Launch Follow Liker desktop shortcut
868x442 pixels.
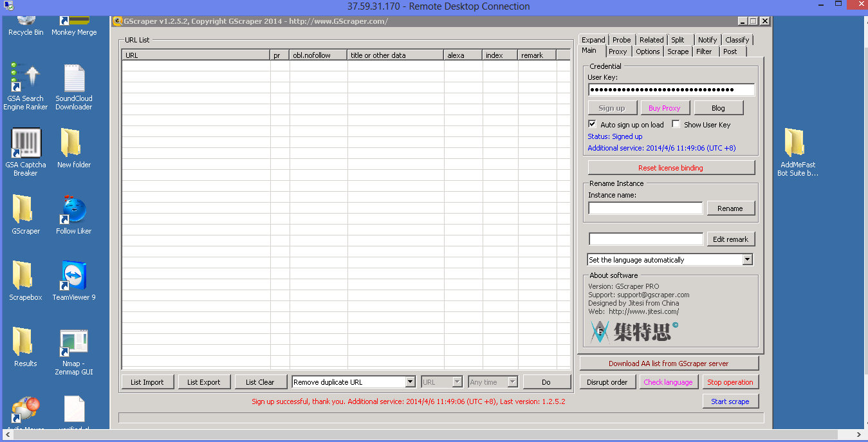(74, 214)
